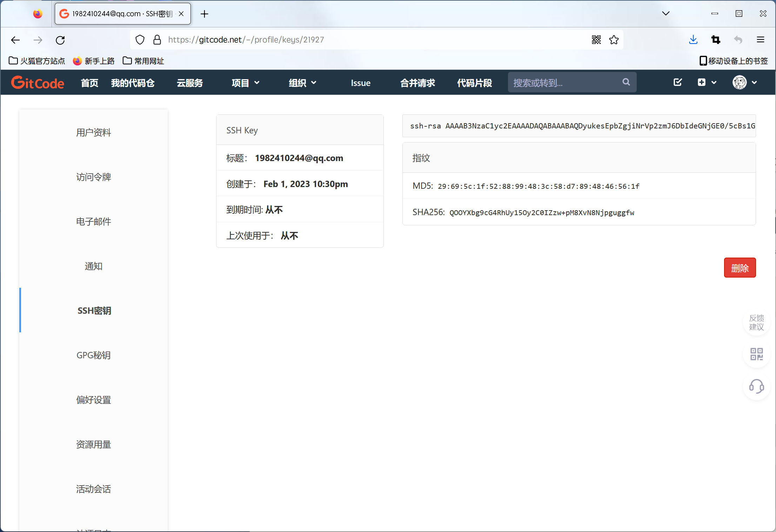Screen dimensions: 776x532
Task: Open 合并请求 in the top navigation
Action: (417, 83)
